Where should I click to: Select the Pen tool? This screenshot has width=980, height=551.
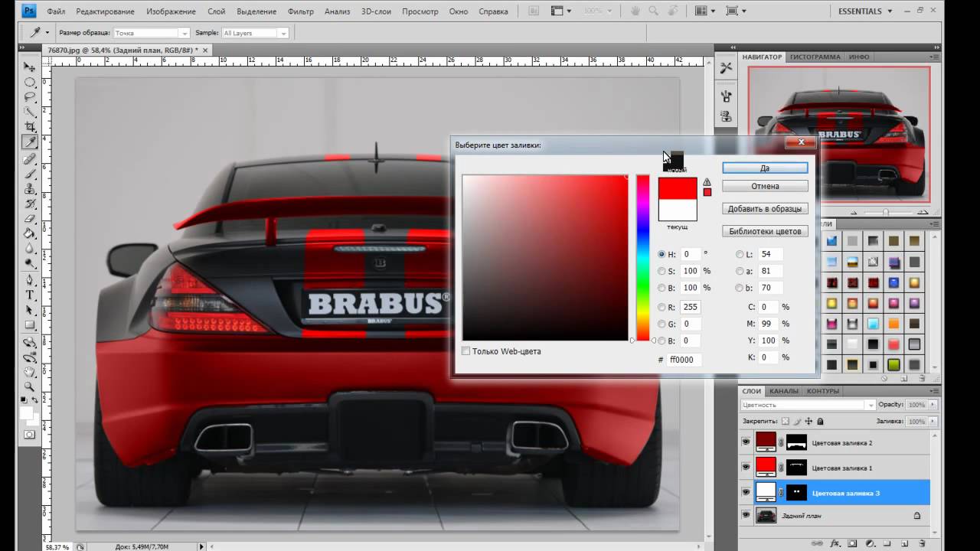[30, 280]
